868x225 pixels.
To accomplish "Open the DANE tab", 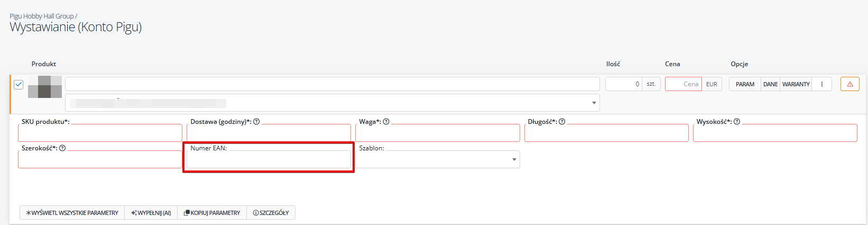I will point(770,84).
